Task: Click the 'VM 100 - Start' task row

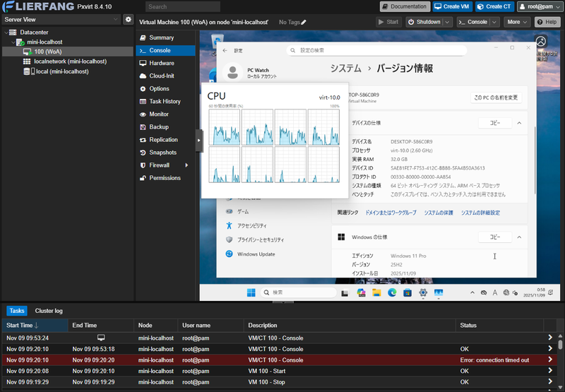Action: click(x=279, y=371)
